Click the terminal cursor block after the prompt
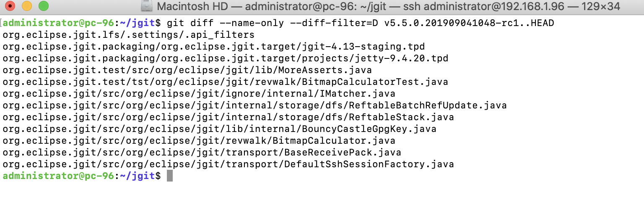The width and height of the screenshot is (644, 216). tap(169, 176)
